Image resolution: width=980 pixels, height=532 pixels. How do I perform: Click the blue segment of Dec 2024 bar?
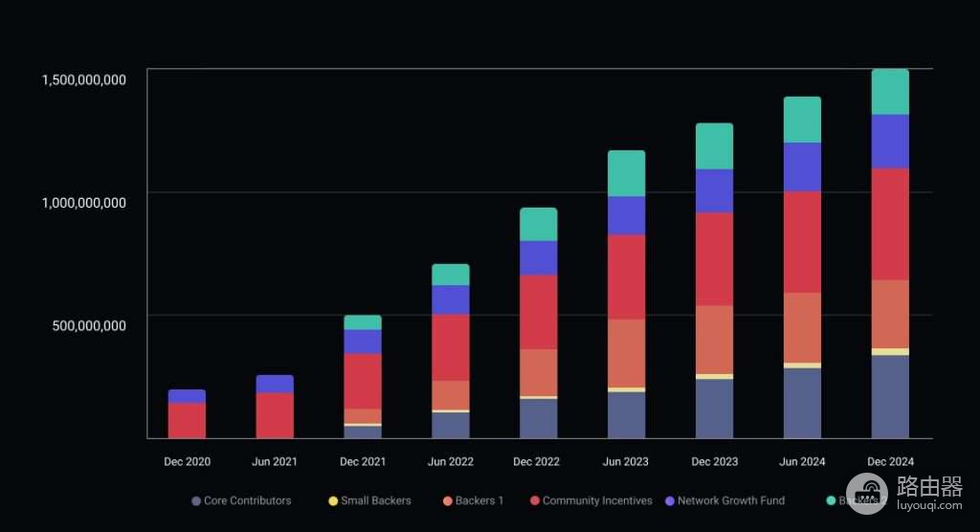coord(890,142)
